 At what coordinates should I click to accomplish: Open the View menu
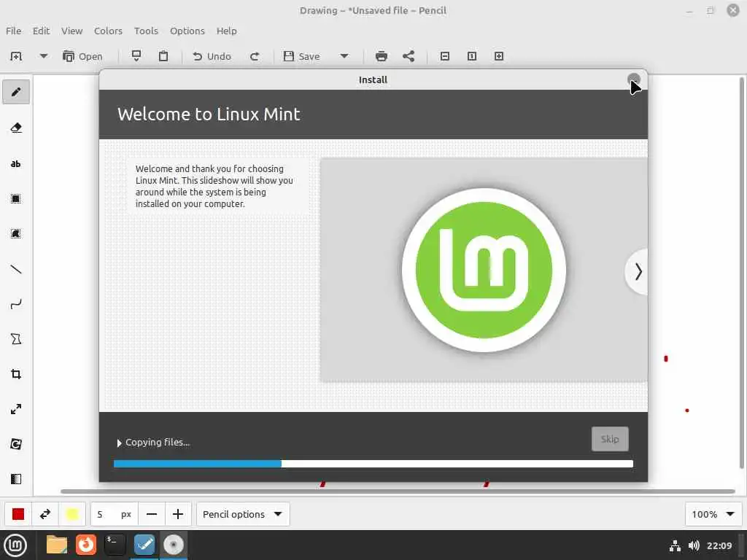(72, 31)
